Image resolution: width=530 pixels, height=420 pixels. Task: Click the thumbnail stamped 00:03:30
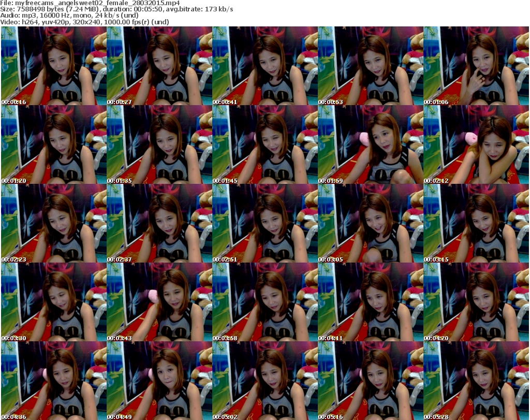[x=54, y=302]
